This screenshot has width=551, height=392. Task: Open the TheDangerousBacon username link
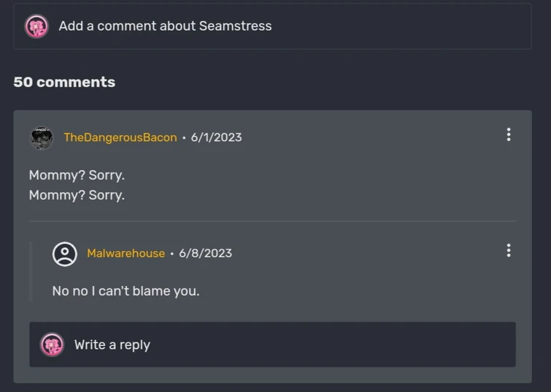click(x=120, y=137)
